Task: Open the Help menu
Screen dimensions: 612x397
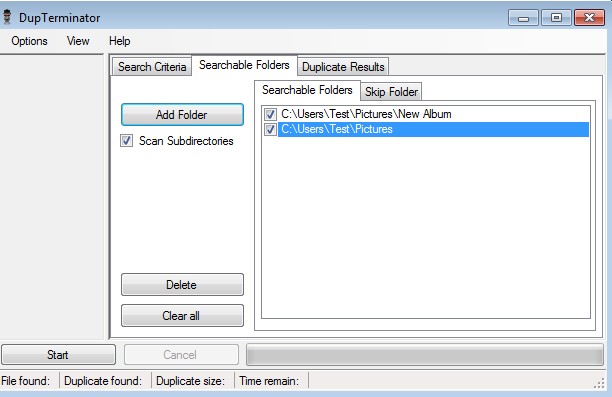Action: pyautogui.click(x=119, y=41)
